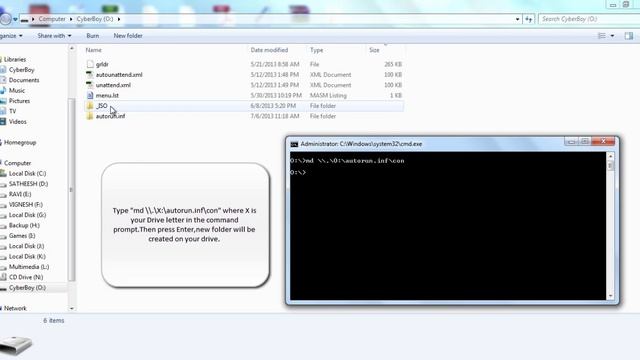The height and width of the screenshot is (360, 640).
Task: Open Music library
Action: tap(17, 91)
